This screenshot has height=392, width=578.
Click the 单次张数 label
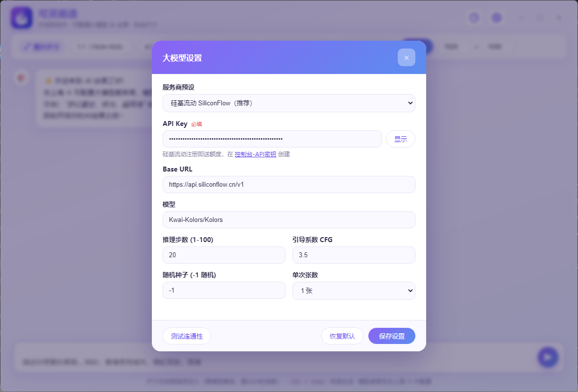point(305,275)
